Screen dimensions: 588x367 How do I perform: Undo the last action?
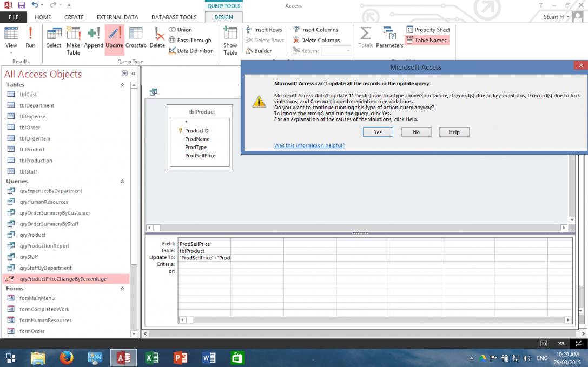coord(35,5)
